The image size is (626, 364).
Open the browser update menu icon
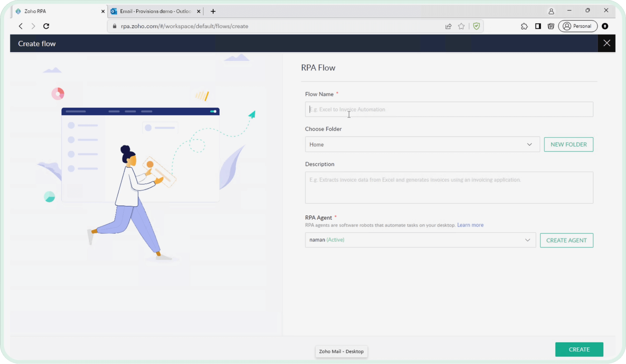(605, 26)
